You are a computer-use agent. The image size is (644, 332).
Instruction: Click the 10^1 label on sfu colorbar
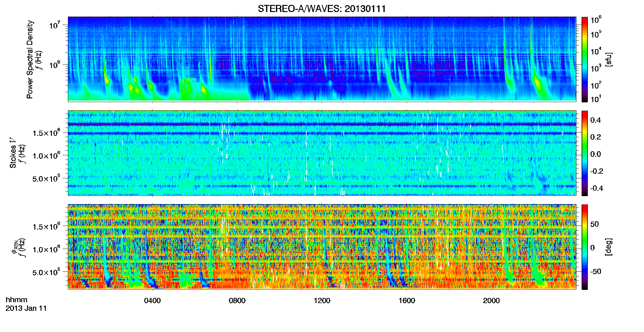(x=596, y=99)
